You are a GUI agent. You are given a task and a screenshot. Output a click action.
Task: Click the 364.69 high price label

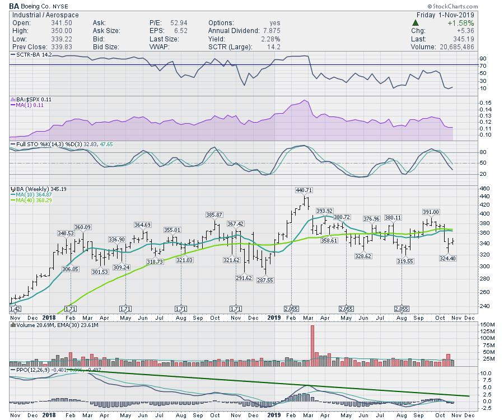143,225
